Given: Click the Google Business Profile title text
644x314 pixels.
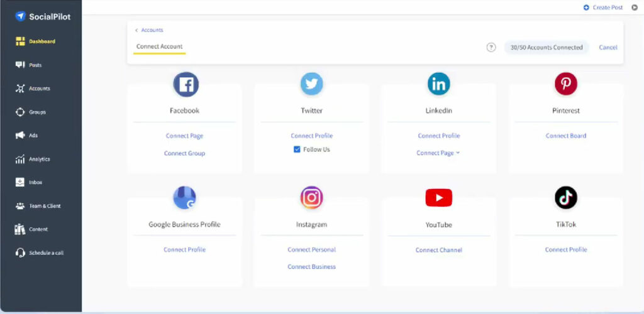Looking at the screenshot, I should [x=184, y=225].
